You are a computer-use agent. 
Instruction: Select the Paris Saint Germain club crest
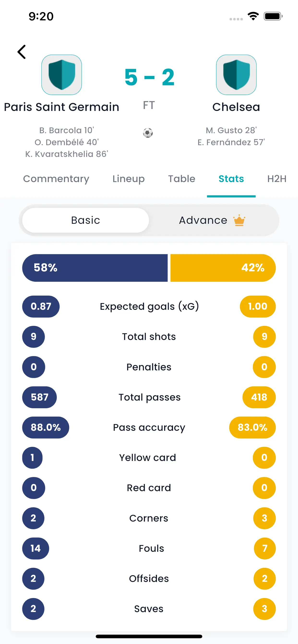coord(62,75)
